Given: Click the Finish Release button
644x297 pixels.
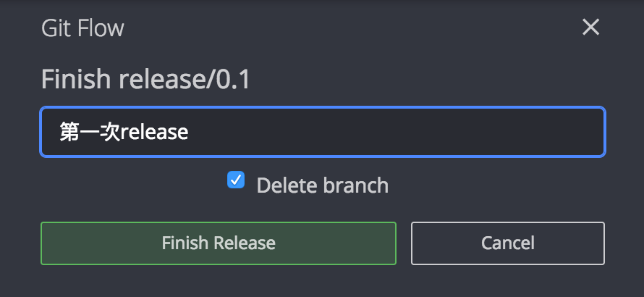Looking at the screenshot, I should [x=219, y=243].
